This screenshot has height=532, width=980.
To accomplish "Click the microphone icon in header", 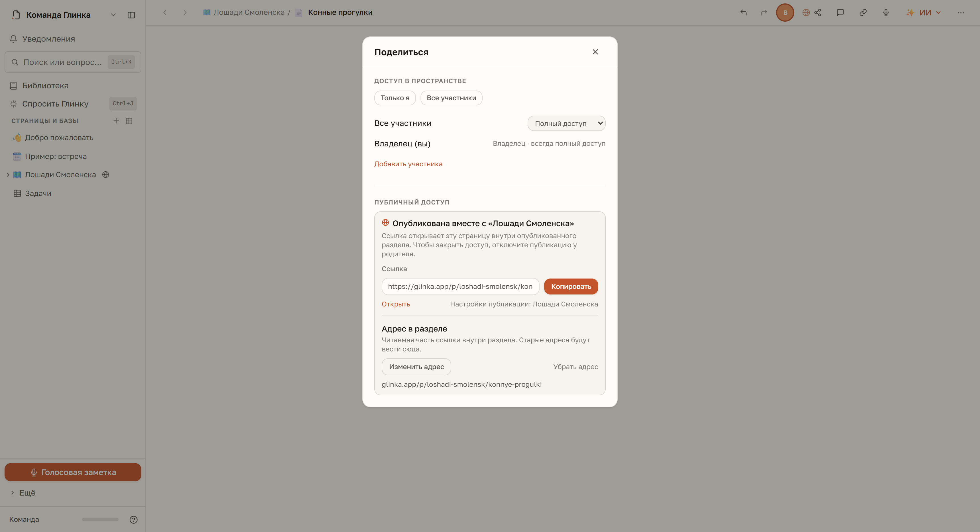I will 886,13.
